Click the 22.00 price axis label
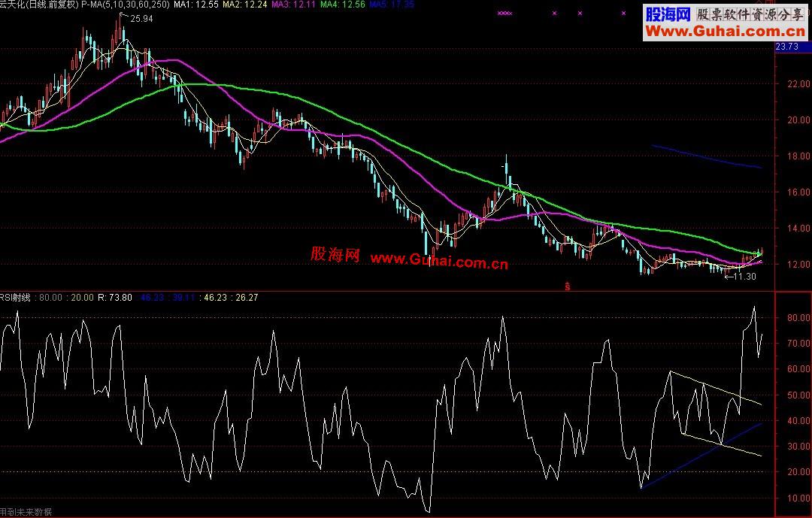The height and width of the screenshot is (518, 812). [x=798, y=83]
